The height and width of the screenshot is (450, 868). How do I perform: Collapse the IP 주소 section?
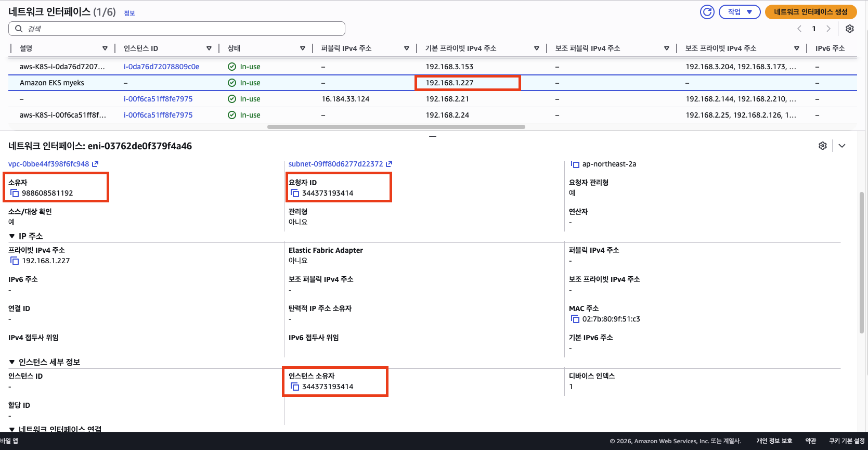tap(12, 236)
